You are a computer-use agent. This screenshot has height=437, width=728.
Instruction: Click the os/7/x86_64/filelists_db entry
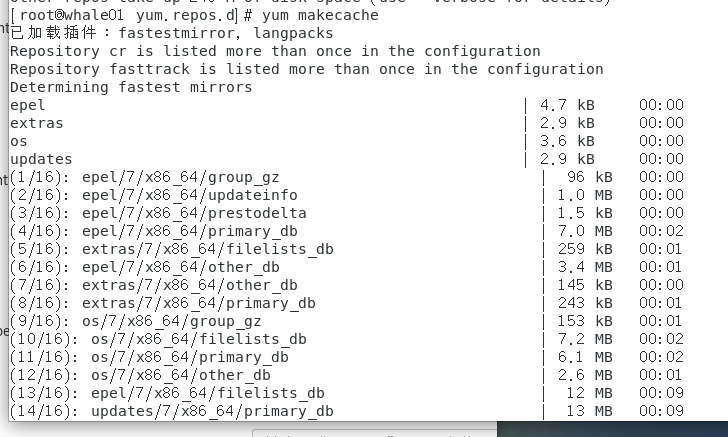(198, 339)
